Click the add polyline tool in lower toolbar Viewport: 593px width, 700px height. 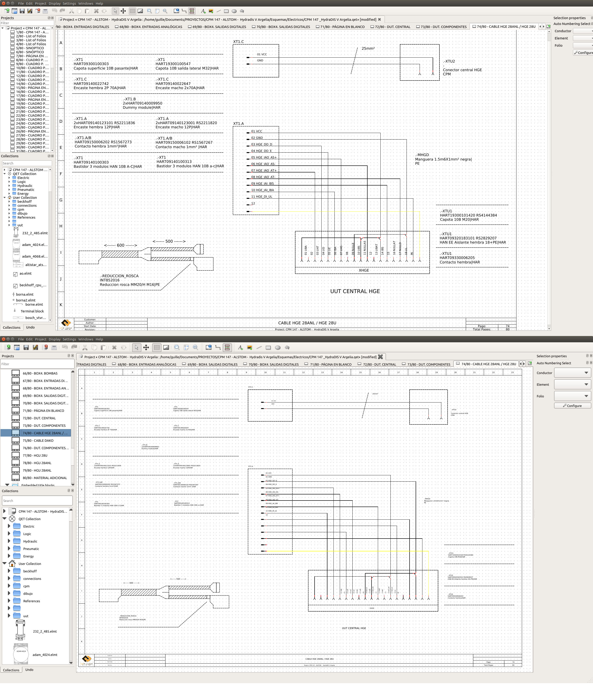pos(287,347)
